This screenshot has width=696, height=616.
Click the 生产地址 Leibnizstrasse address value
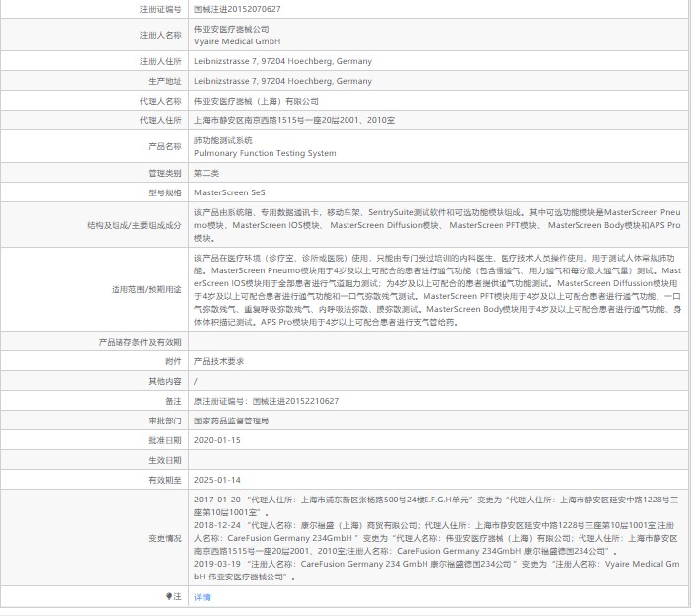283,81
